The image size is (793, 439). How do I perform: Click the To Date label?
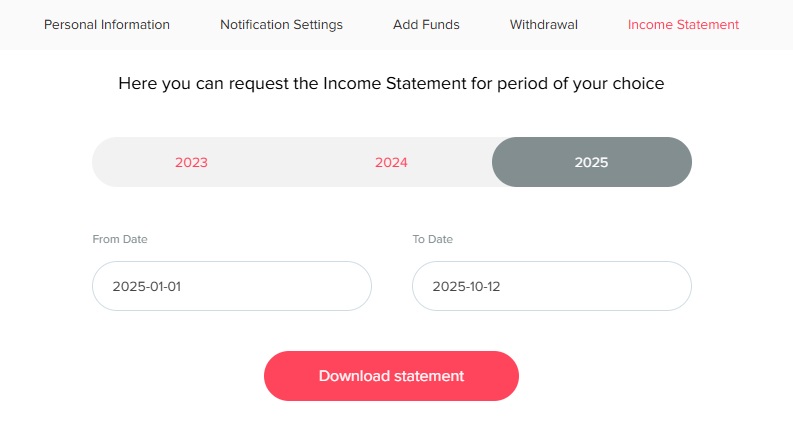[433, 239]
